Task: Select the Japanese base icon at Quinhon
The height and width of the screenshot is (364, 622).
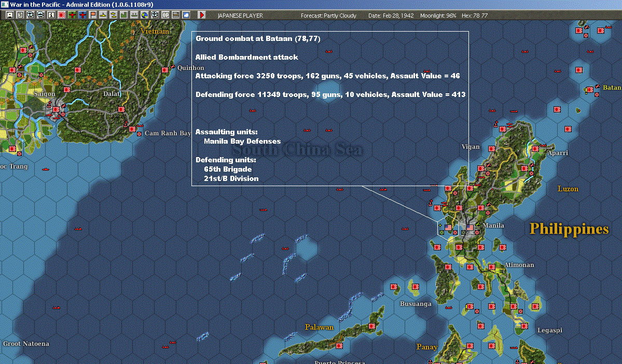Action: coord(165,70)
